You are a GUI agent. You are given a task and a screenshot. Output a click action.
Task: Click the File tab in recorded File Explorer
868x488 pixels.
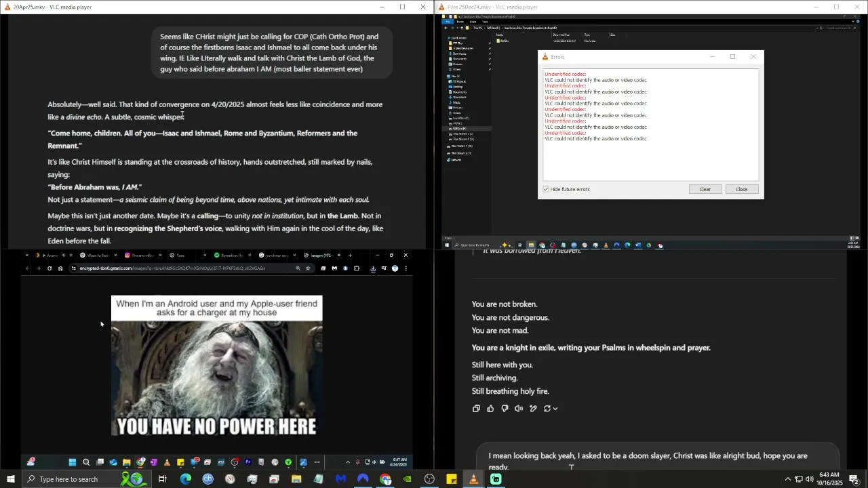tap(447, 22)
